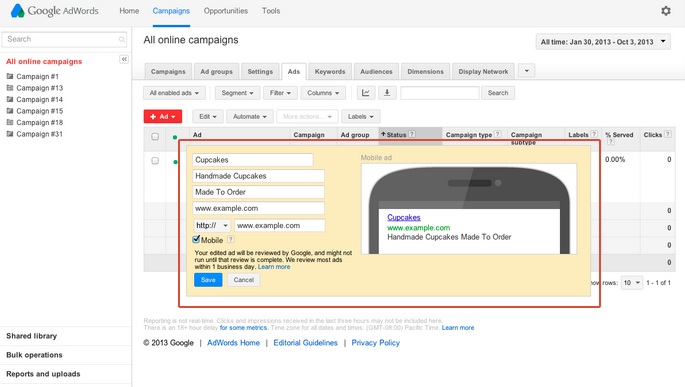Uncheck the Mobile checkbox
Viewport: 685px width, 387px height.
coord(196,239)
